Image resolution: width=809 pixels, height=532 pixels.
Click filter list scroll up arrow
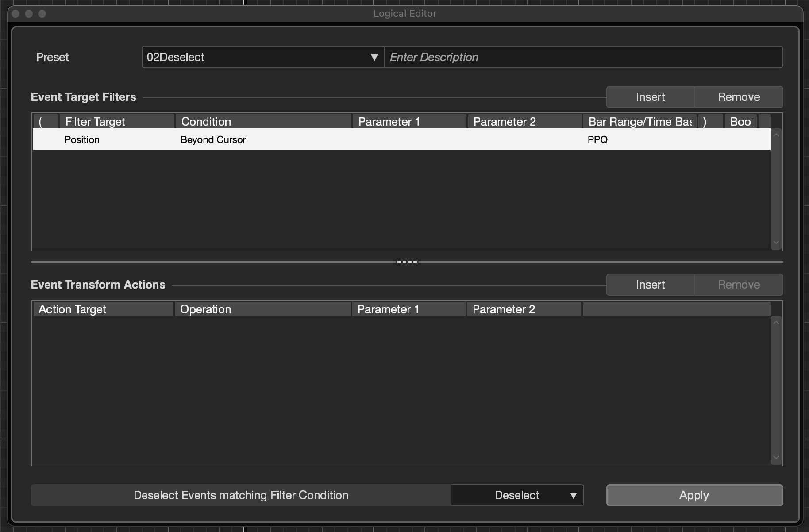[776, 135]
